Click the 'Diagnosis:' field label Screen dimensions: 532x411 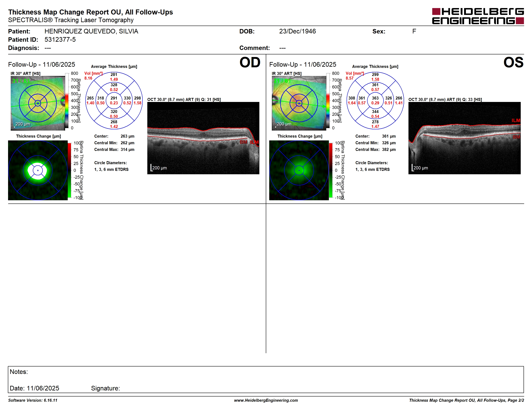[x=24, y=48]
